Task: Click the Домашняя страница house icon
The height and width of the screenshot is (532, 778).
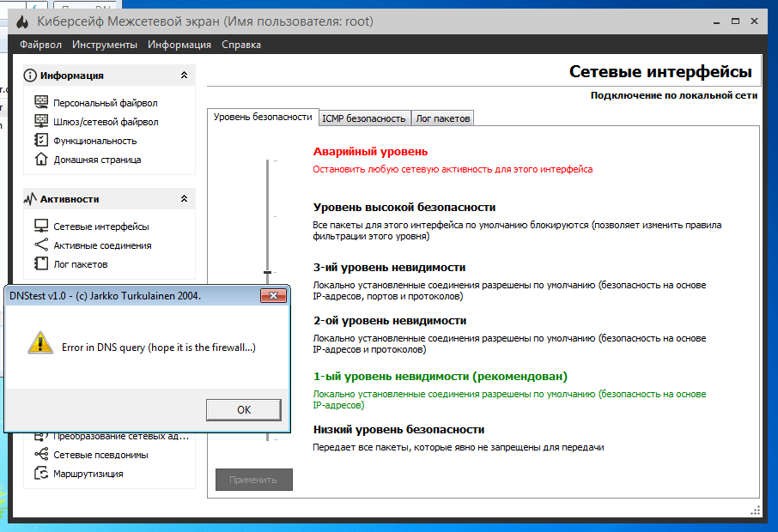Action: pos(40,160)
